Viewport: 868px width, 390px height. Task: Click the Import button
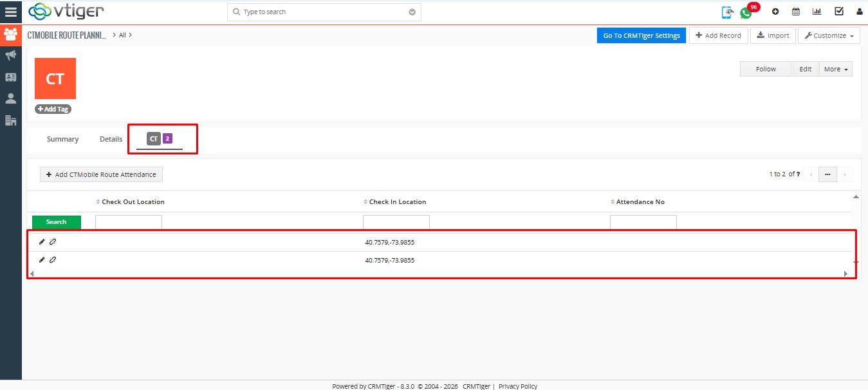(773, 35)
